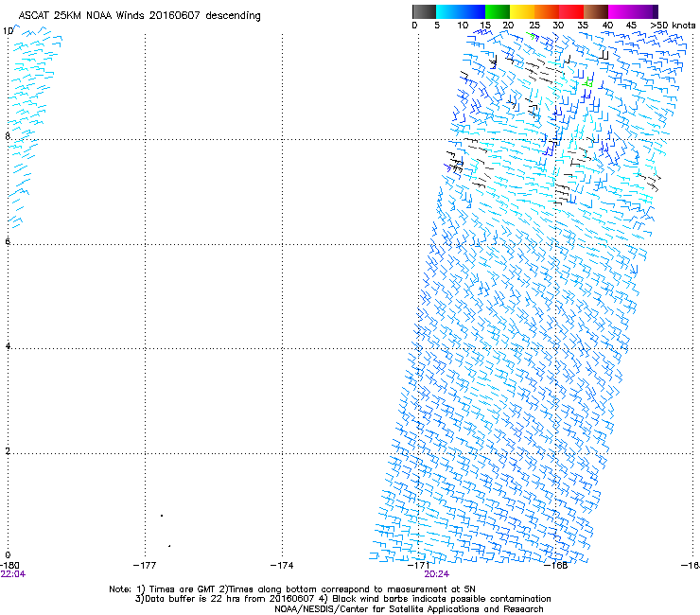
Task: Click the '15' label under the color bar
Action: [485, 26]
